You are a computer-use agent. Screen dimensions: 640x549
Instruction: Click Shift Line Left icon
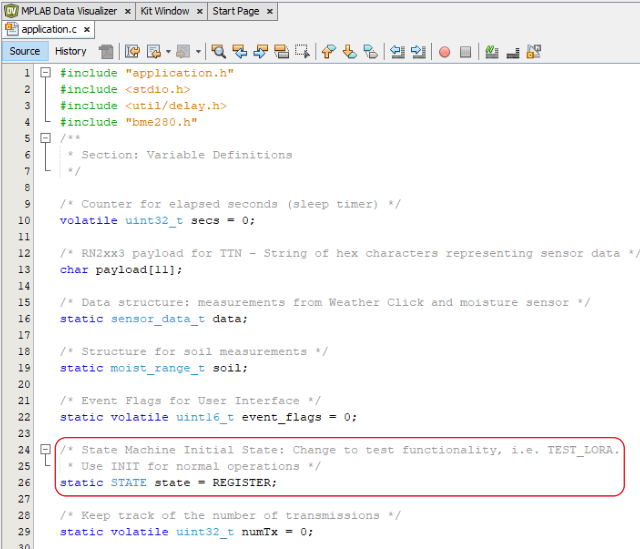tap(397, 52)
